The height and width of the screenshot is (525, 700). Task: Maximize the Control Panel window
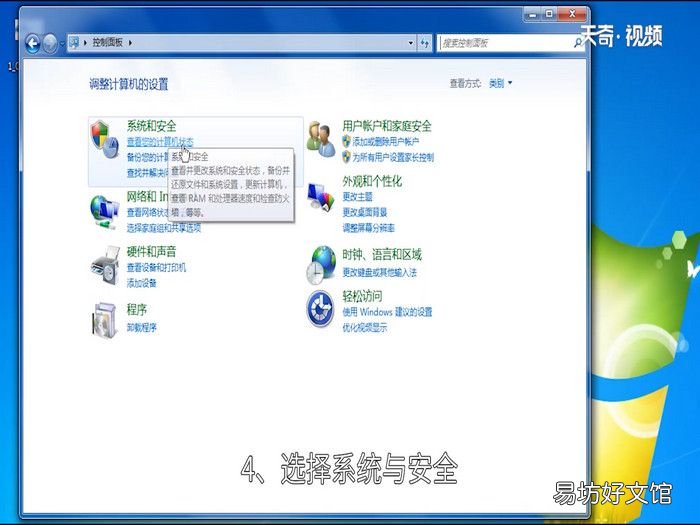[x=549, y=14]
